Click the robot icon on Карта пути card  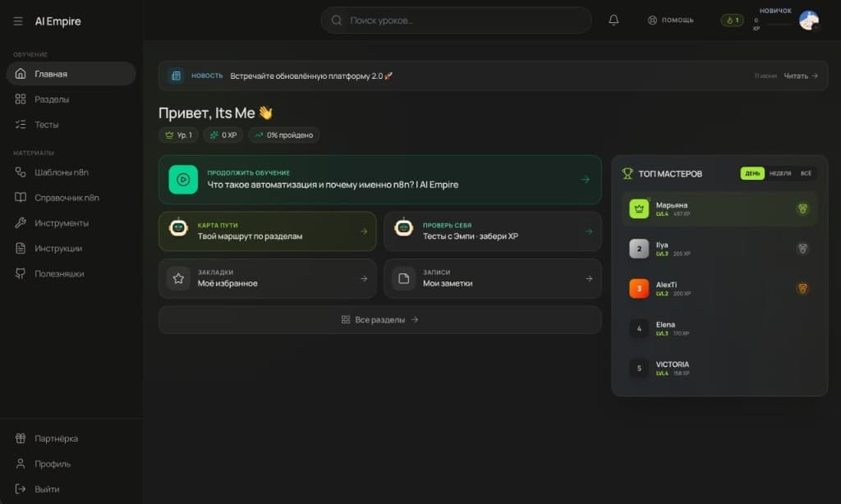click(x=178, y=228)
